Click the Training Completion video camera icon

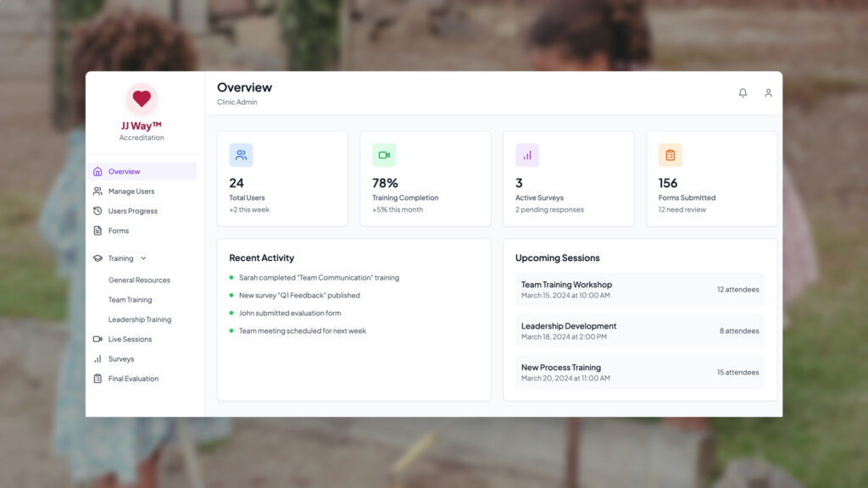point(384,155)
